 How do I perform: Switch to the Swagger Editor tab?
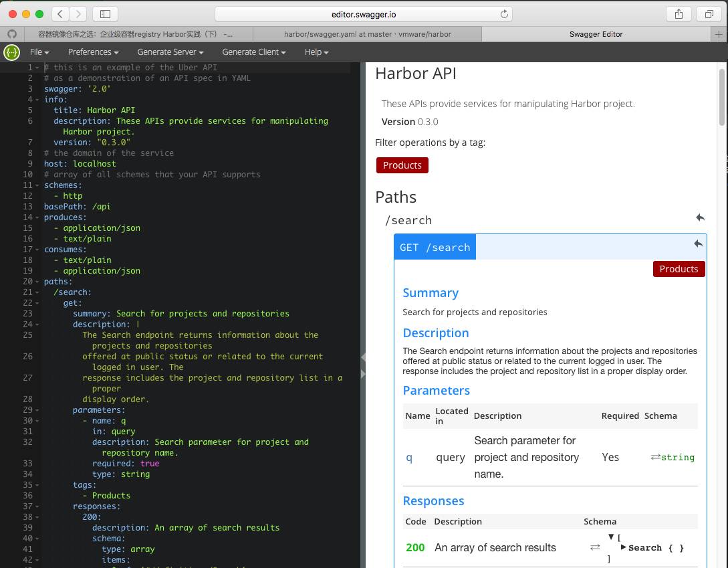pos(596,34)
